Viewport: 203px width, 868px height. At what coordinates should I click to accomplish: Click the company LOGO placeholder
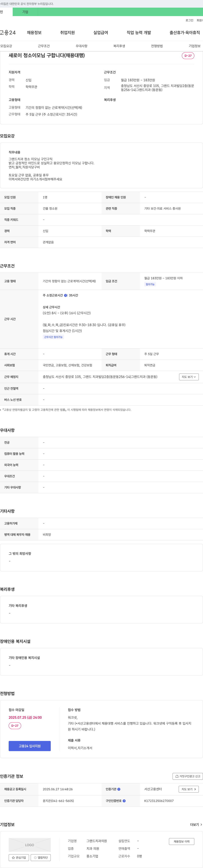point(30,845)
